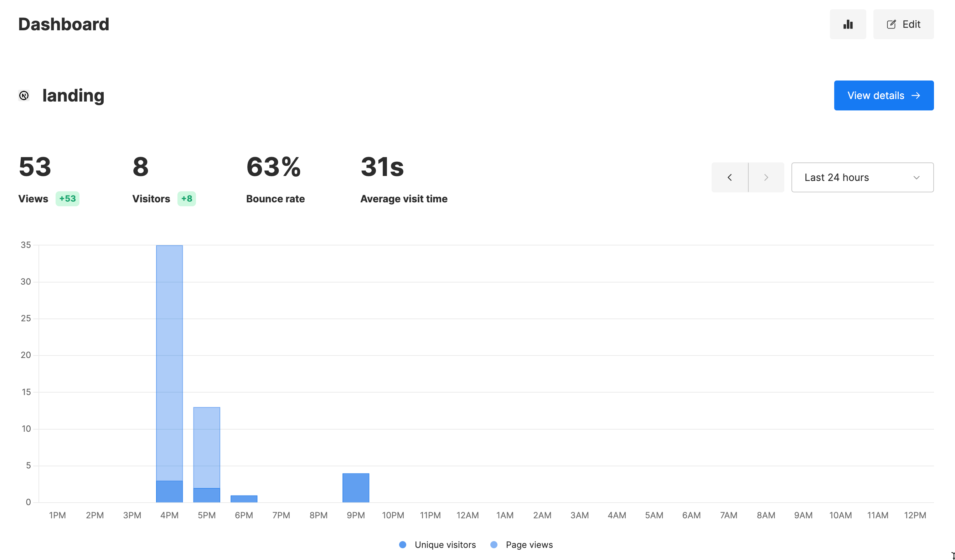Click the 9PM unique visitors bar
Image resolution: width=955 pixels, height=560 pixels.
click(356, 488)
